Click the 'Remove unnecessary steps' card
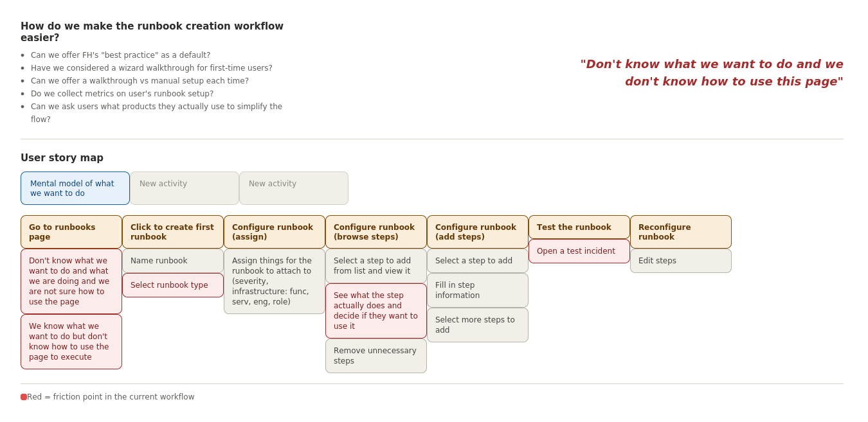 376,356
